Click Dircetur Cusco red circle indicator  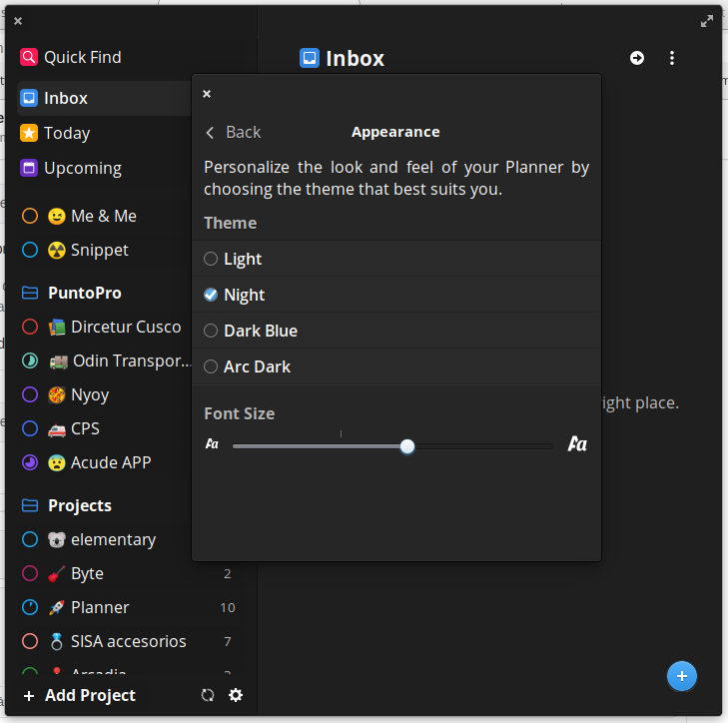coord(30,327)
